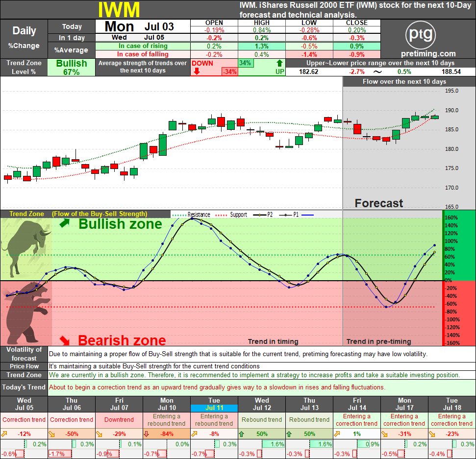Image resolution: width=476 pixels, height=459 pixels.
Task: Click the upper price range value 188.54
Action: tap(451, 72)
